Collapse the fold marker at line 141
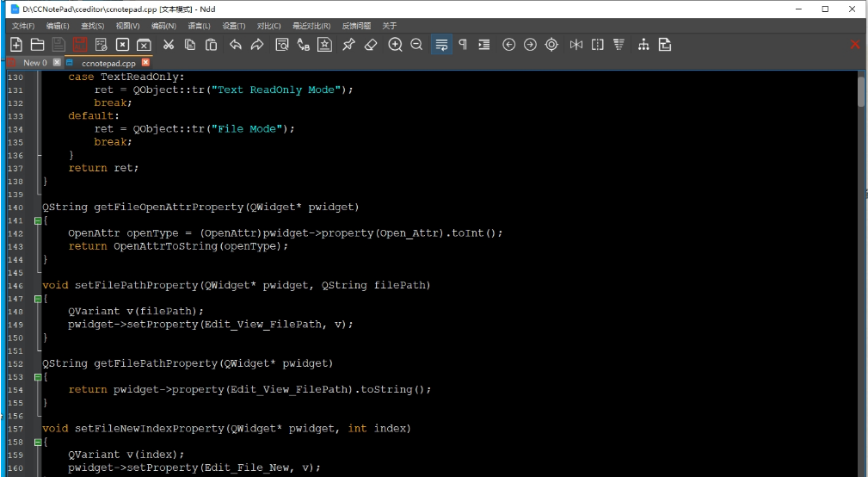 click(x=37, y=220)
